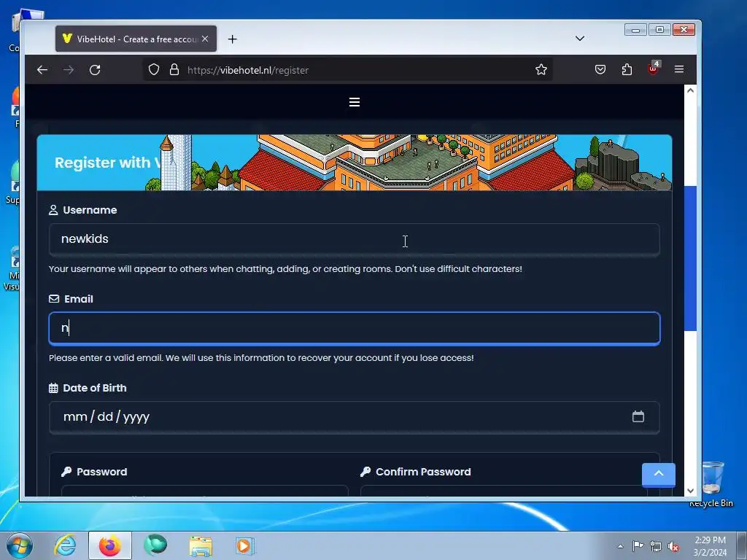The image size is (747, 560).
Task: Select the VibeHotel Create a free account tab
Action: [x=136, y=39]
